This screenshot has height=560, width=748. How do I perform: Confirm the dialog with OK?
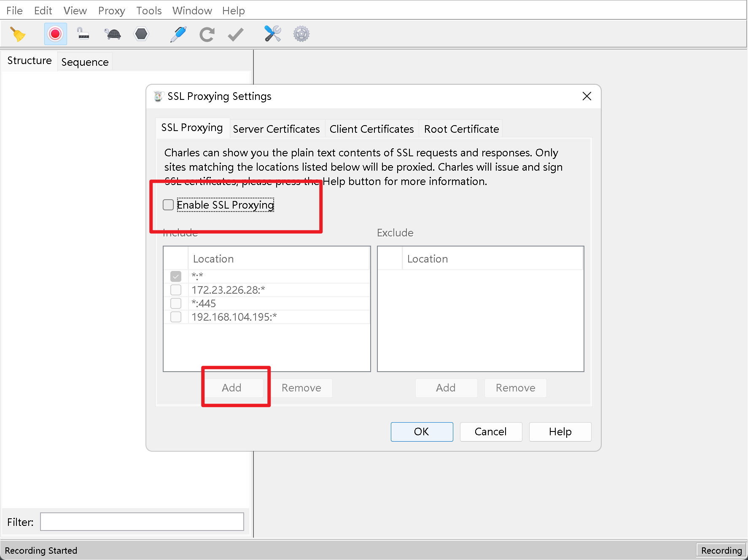(x=422, y=431)
